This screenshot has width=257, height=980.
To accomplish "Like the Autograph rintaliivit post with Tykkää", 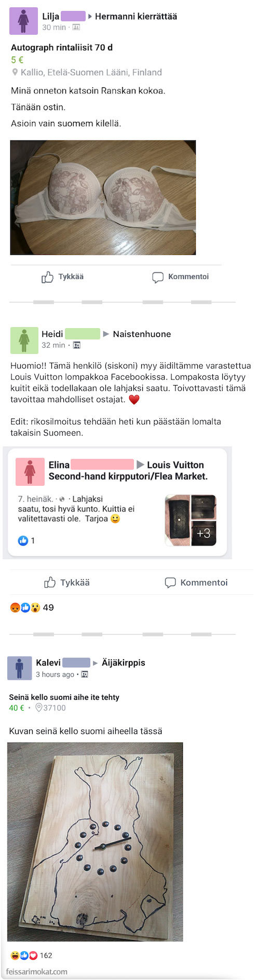I will (x=63, y=277).
